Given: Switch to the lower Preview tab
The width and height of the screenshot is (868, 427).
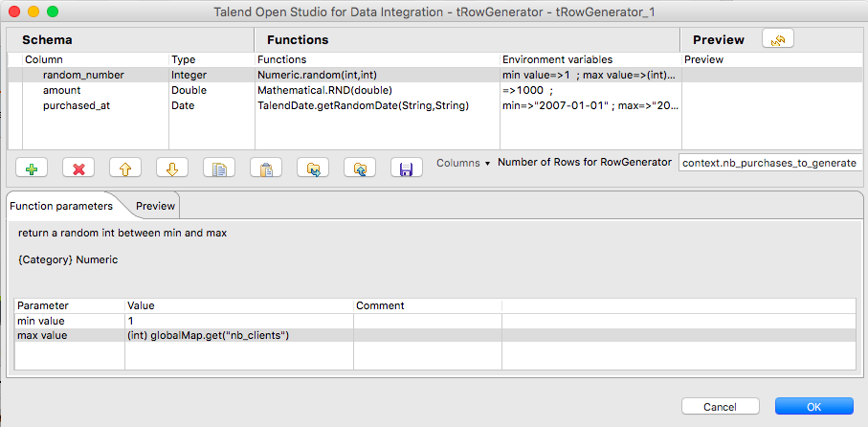Looking at the screenshot, I should pyautogui.click(x=156, y=206).
